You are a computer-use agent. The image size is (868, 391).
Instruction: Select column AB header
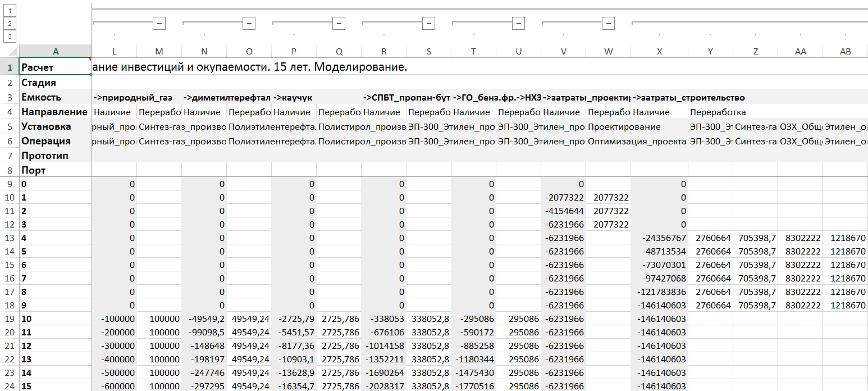point(845,52)
